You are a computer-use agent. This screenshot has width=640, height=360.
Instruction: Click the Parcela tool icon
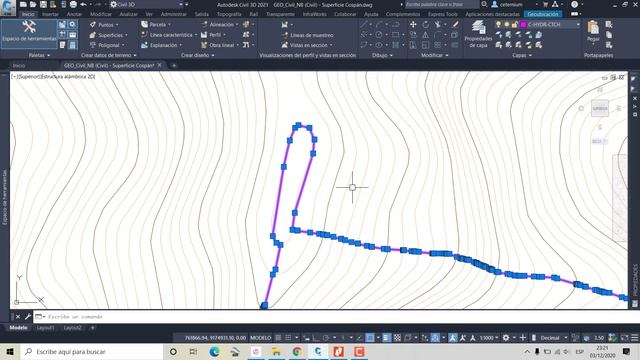[x=144, y=24]
